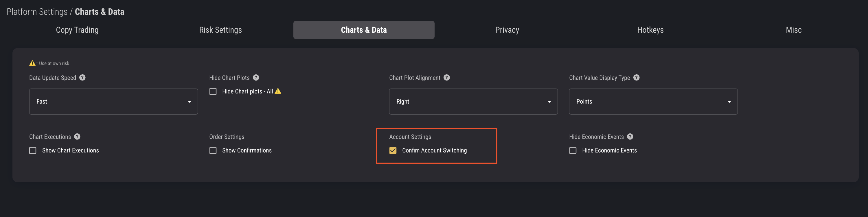Image resolution: width=868 pixels, height=217 pixels.
Task: Click help icon next to Hide Chart Plots
Action: [256, 78]
